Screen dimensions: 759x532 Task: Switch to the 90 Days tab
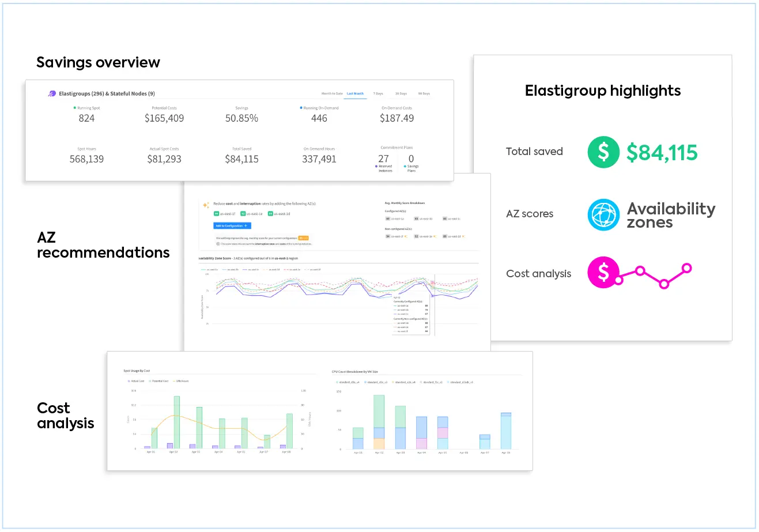(424, 93)
